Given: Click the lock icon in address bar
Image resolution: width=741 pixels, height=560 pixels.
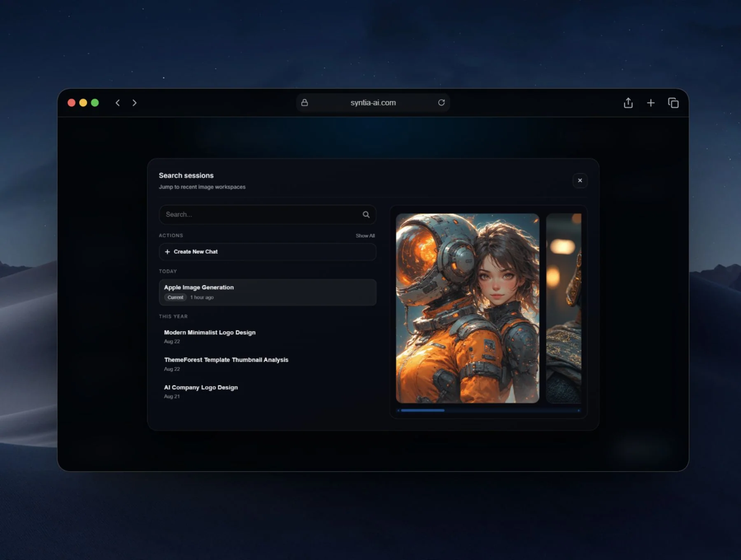Looking at the screenshot, I should pyautogui.click(x=305, y=103).
